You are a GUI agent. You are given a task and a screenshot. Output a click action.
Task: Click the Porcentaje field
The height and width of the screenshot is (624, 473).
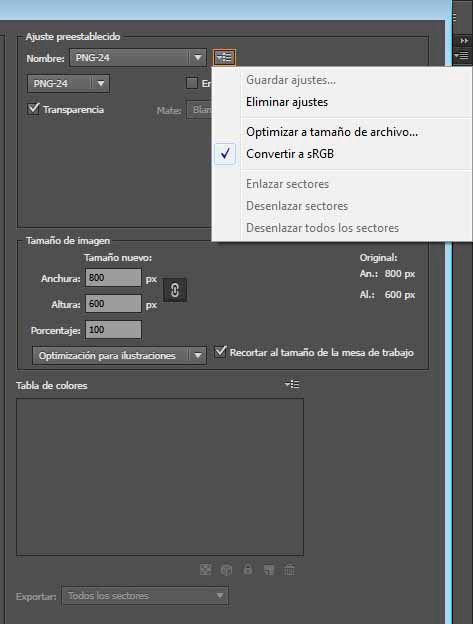click(x=113, y=330)
